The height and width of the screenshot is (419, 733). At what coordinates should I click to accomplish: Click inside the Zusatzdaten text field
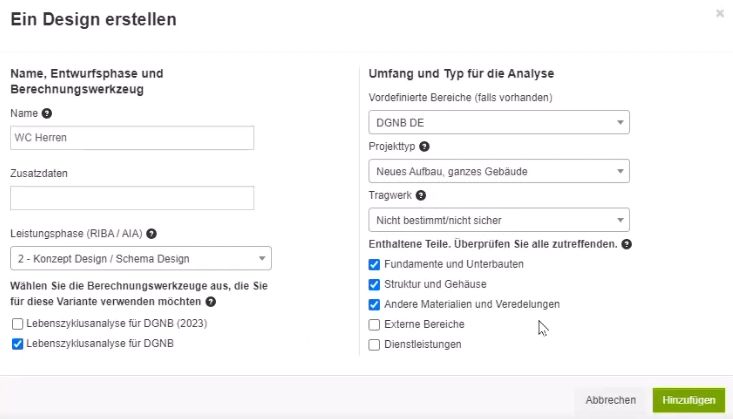pos(132,198)
